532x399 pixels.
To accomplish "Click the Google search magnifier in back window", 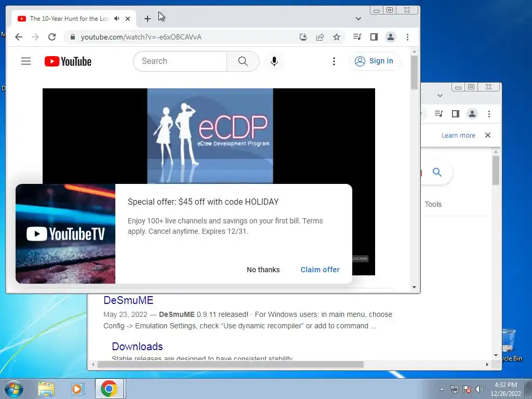I will point(437,172).
